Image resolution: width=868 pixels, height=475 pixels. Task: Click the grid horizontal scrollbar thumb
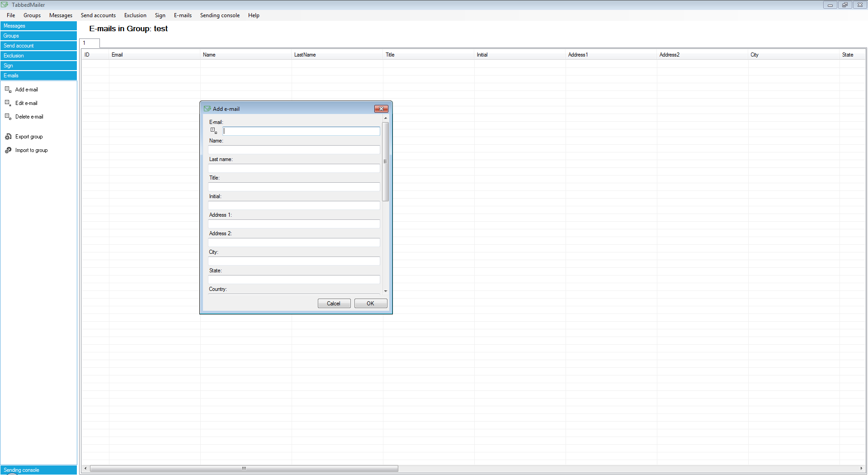(x=244, y=468)
